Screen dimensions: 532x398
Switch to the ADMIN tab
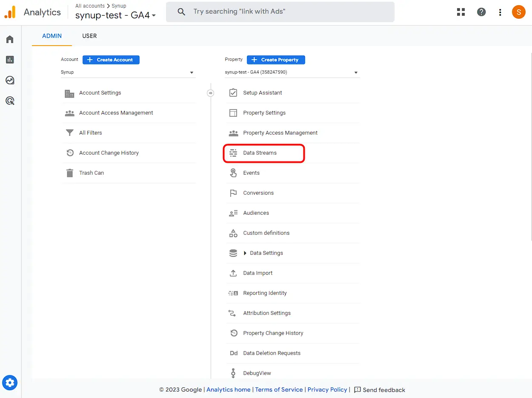tap(52, 36)
